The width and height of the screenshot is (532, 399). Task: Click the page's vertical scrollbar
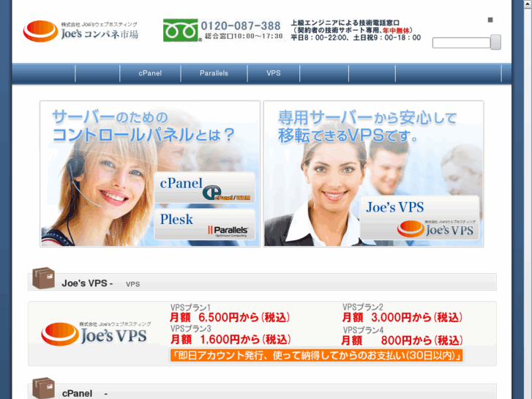point(528,199)
